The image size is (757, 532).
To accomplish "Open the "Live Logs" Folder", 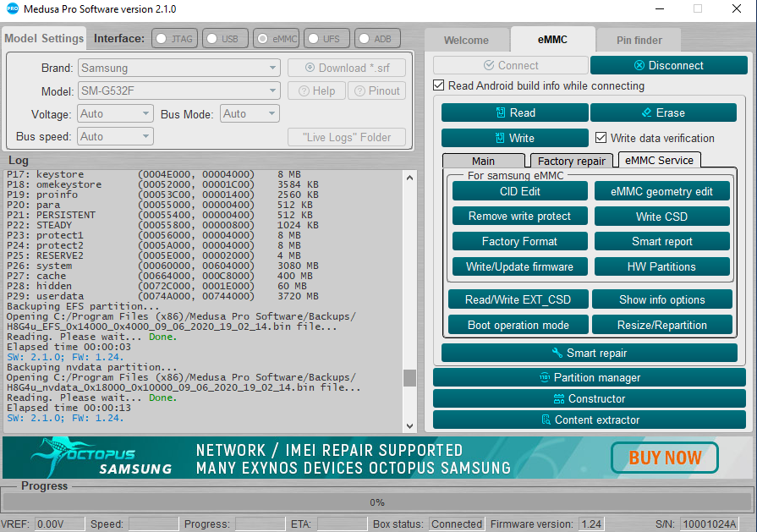I will 347,137.
